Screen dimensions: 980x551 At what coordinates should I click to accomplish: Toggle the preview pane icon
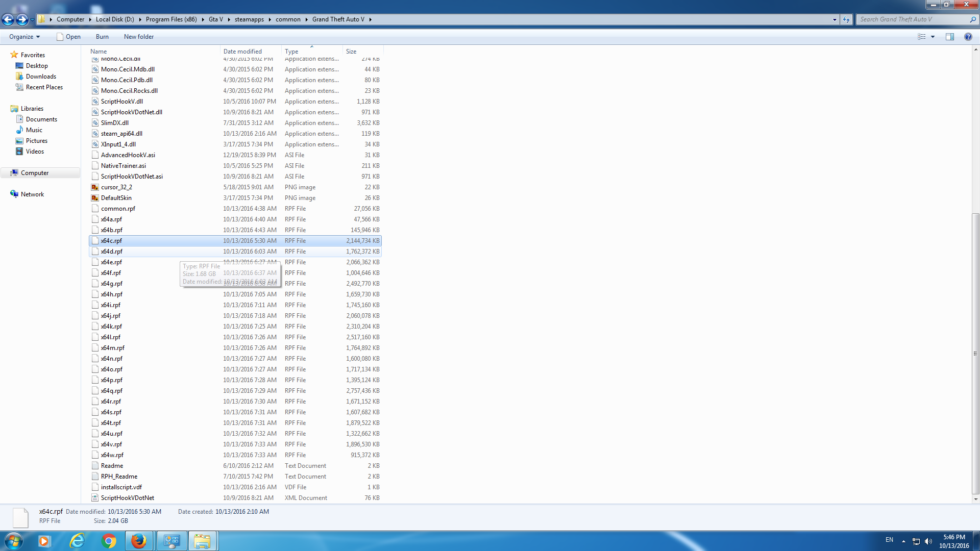(x=950, y=37)
